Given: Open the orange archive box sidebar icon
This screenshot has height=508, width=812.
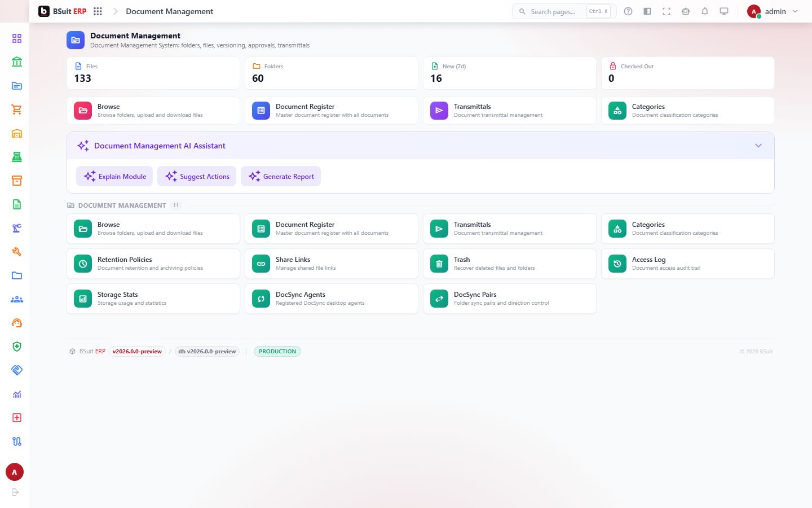Looking at the screenshot, I should coord(17,181).
